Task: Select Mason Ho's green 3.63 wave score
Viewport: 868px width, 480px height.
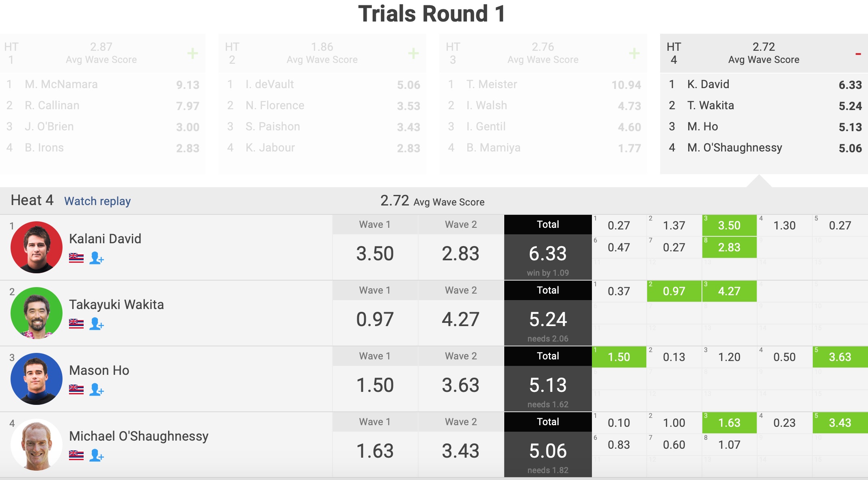Action: [x=840, y=357]
